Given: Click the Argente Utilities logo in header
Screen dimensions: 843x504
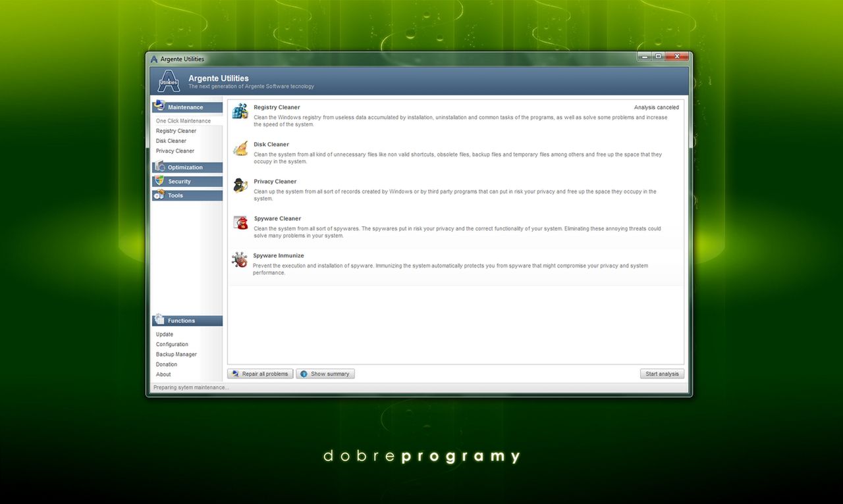Looking at the screenshot, I should point(169,81).
